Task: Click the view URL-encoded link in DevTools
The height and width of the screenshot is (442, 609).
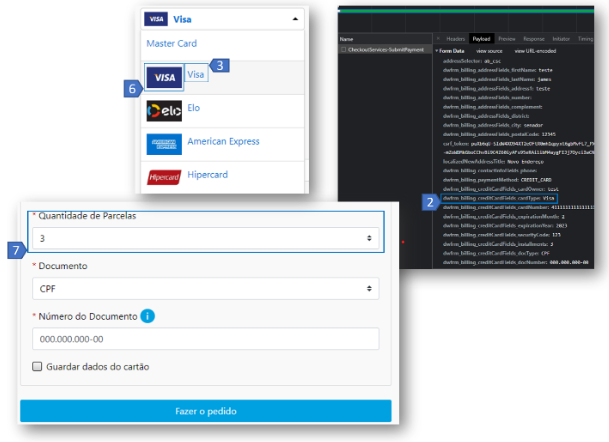Action: tap(535, 51)
